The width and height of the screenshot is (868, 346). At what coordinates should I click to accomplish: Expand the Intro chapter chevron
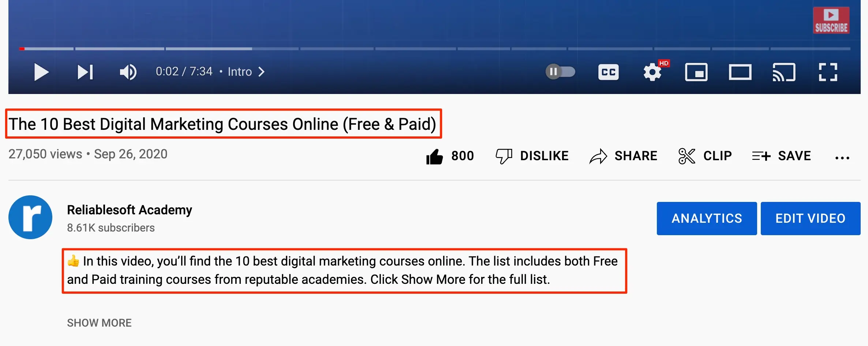click(261, 72)
